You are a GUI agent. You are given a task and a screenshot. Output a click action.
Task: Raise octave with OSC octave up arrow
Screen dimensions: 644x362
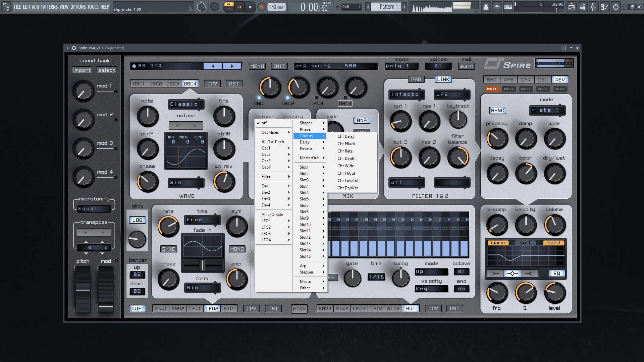tap(195, 125)
